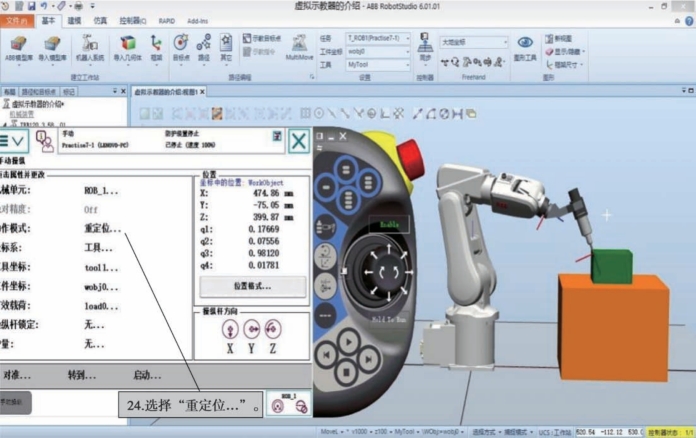Image resolution: width=696 pixels, height=438 pixels.
Task: Click the 导入模型库 import library icon
Action: click(x=52, y=48)
